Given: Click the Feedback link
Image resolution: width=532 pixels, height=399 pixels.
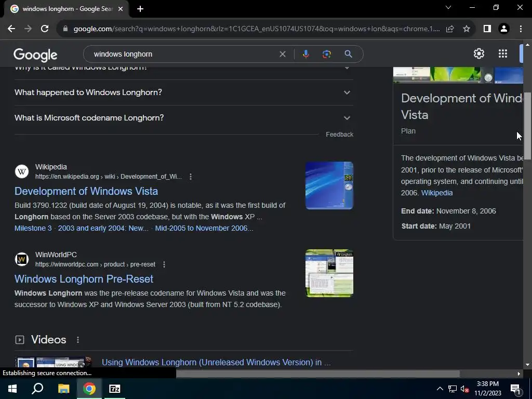Looking at the screenshot, I should click(x=339, y=135).
